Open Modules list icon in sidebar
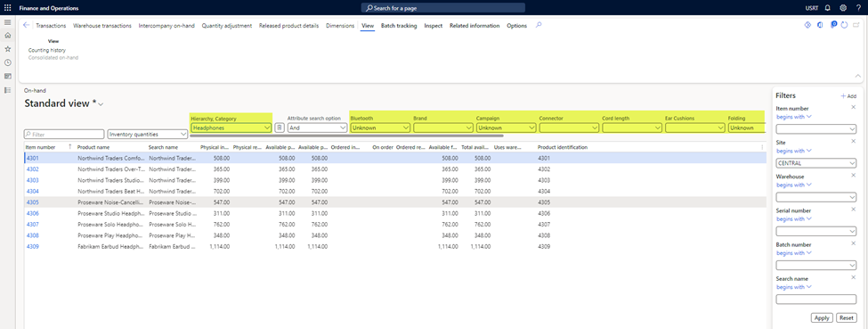The height and width of the screenshot is (329, 868). 8,90
